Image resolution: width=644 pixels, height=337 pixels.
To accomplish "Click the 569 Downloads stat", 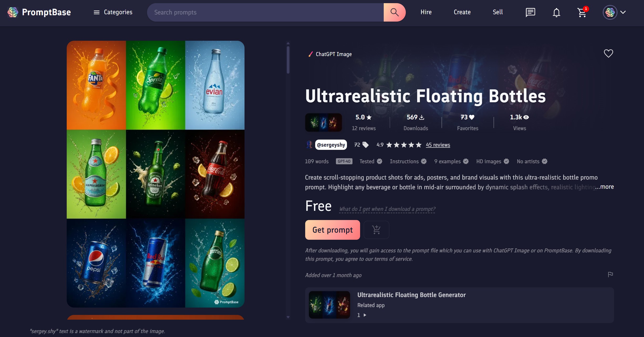I will (x=416, y=122).
